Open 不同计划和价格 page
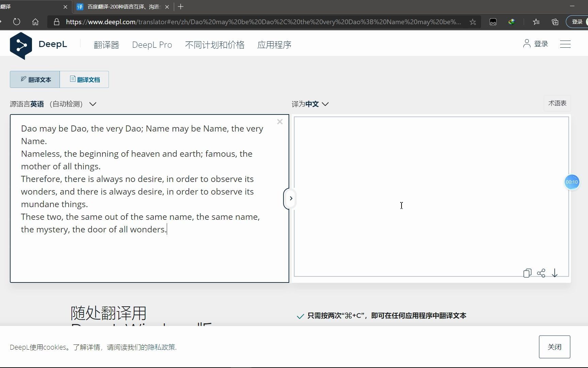588x368 pixels. pos(215,45)
